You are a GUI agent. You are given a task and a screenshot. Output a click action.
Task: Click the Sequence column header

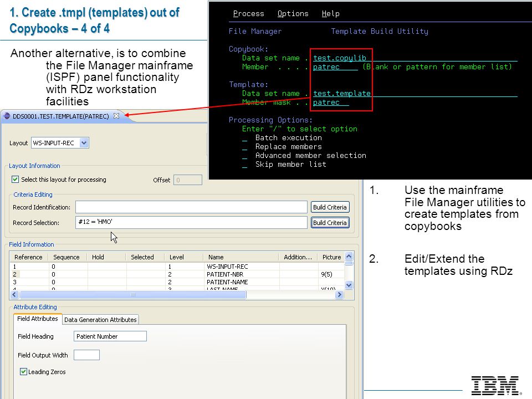[66, 257]
